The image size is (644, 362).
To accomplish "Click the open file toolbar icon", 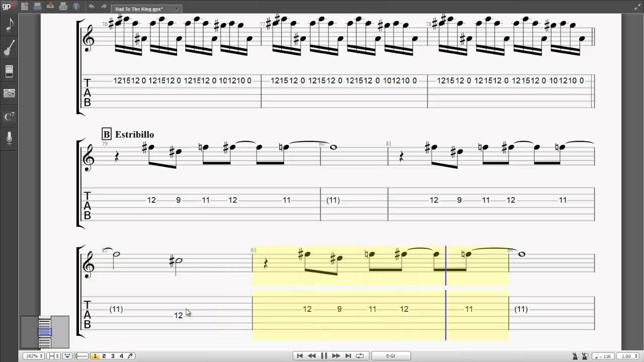I will click(x=37, y=7).
